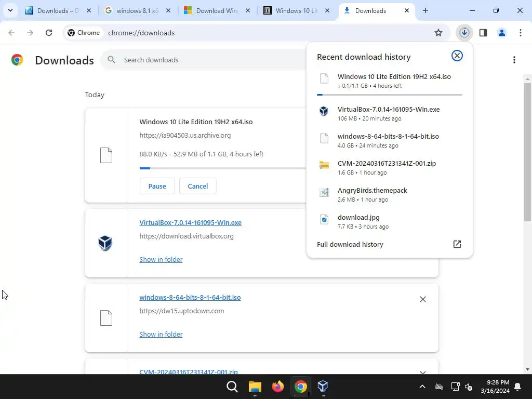Screen dimensions: 532x399
Task: Close the 'Windows 10 Lit' tab
Action: (x=327, y=10)
